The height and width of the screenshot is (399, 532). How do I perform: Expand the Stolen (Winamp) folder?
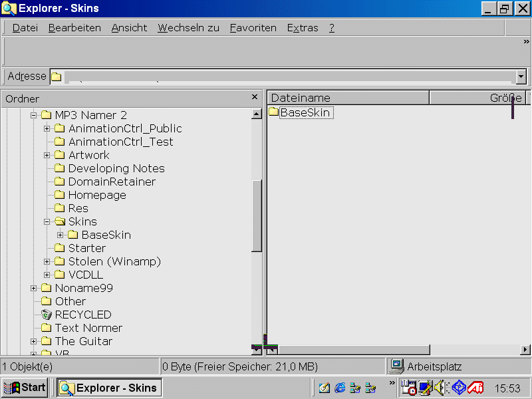47,261
